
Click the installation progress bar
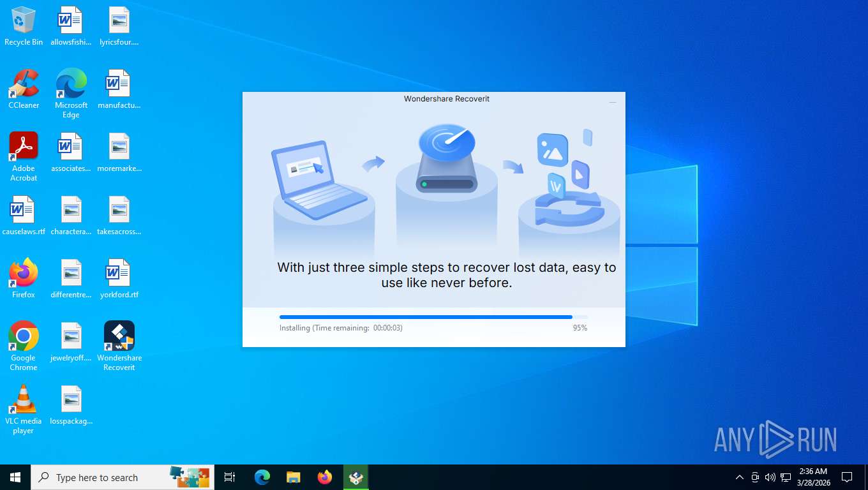point(433,317)
